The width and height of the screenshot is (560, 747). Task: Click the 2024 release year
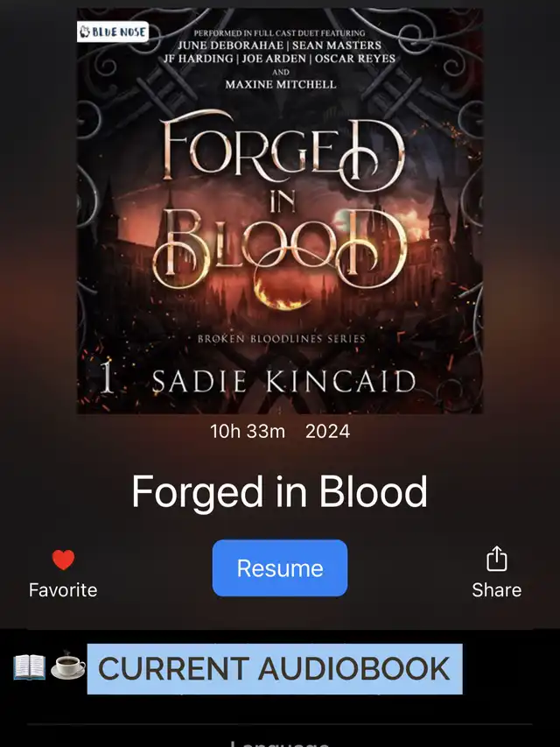pos(327,431)
